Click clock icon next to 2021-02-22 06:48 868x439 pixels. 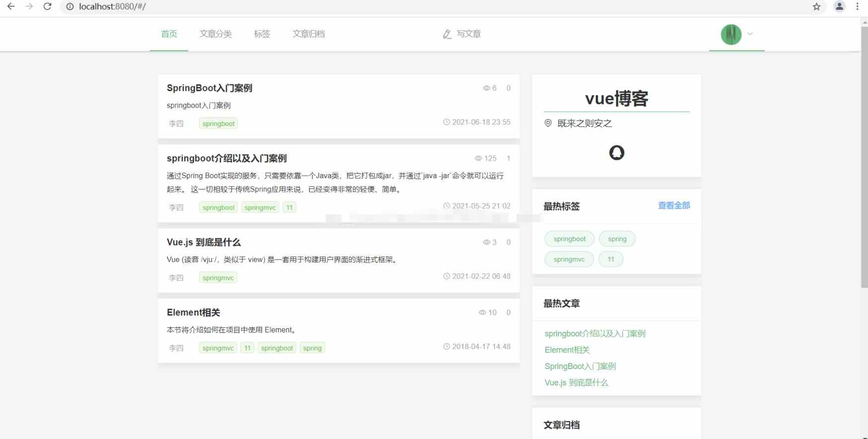(446, 276)
